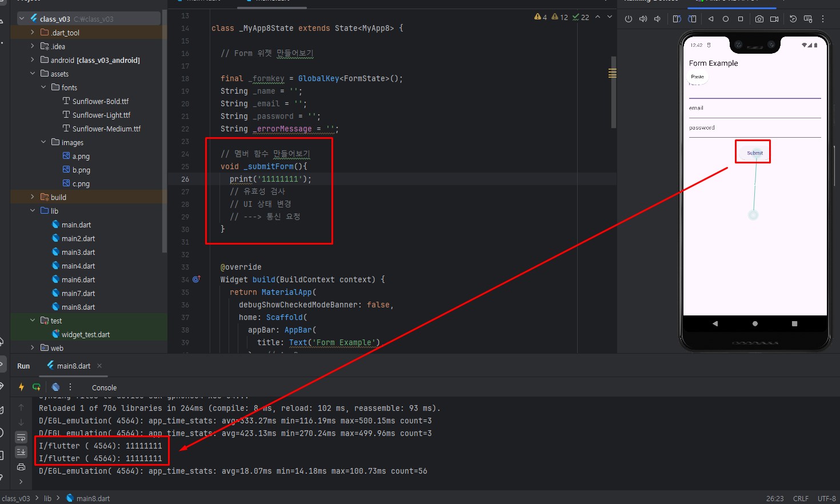Click override gutter icon on line 34
Screen dimensions: 840x504
(x=196, y=279)
